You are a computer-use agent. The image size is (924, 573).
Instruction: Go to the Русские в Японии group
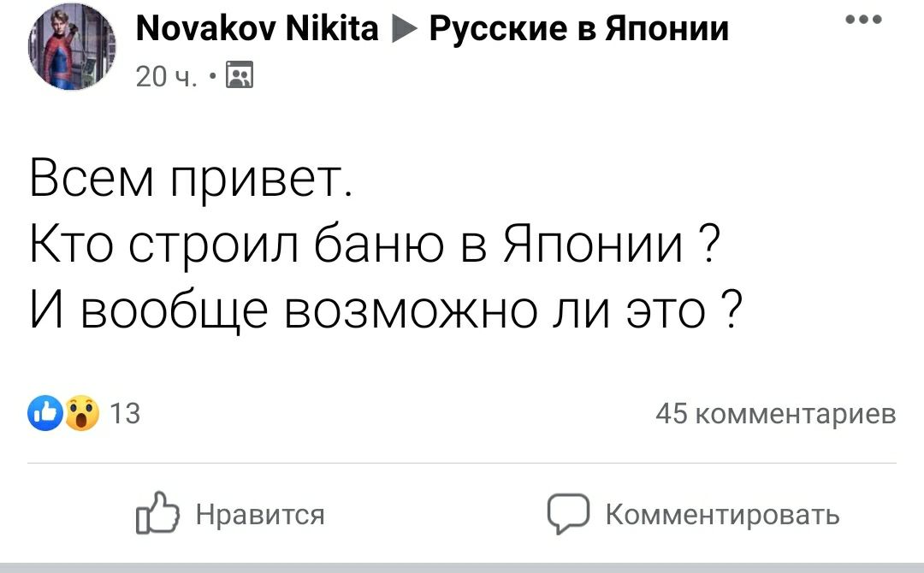(x=579, y=30)
